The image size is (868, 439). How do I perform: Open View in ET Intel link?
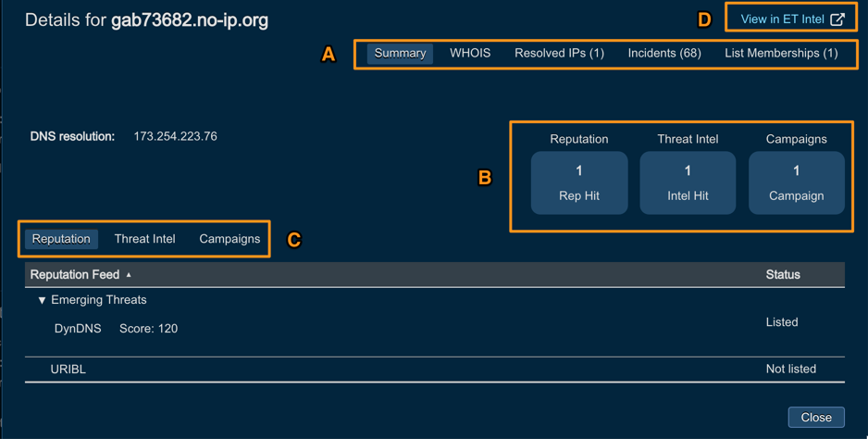coord(782,19)
